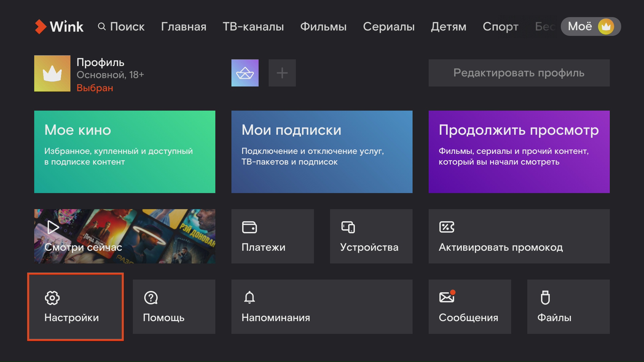Go to ТВ-каналы menu tab
The image size is (644, 362).
click(253, 26)
